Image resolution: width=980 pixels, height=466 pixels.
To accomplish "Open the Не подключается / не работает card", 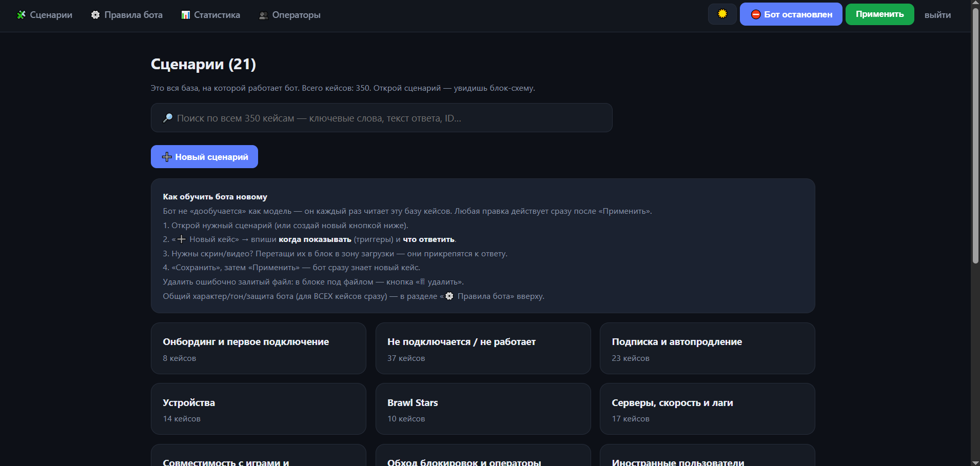I will click(x=483, y=349).
